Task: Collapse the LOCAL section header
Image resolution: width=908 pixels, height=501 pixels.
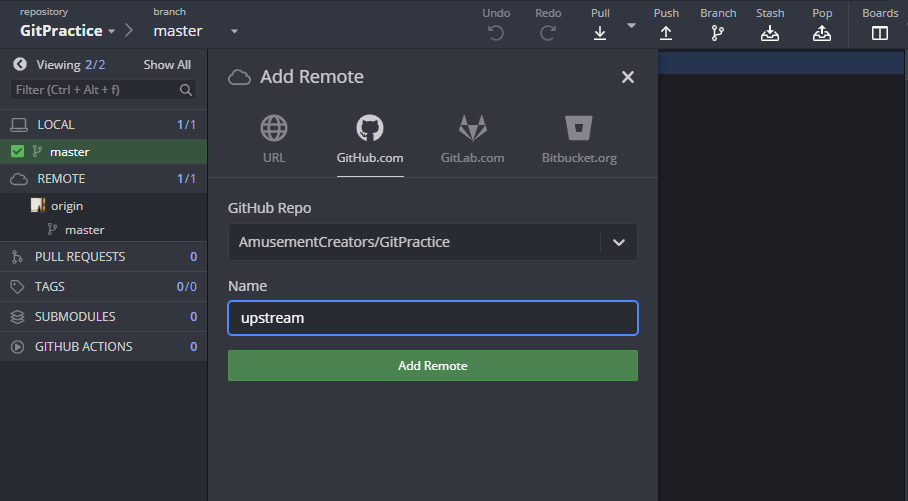Action: [x=103, y=125]
